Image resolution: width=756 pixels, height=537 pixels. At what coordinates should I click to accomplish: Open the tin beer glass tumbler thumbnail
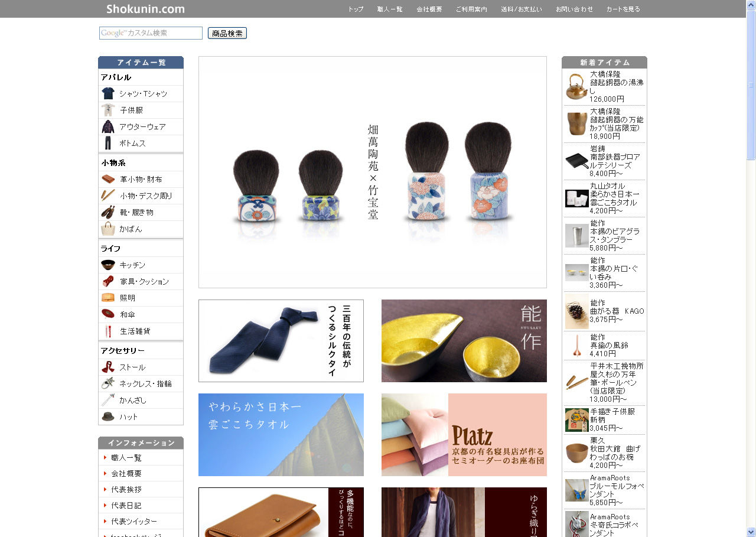coord(577,236)
